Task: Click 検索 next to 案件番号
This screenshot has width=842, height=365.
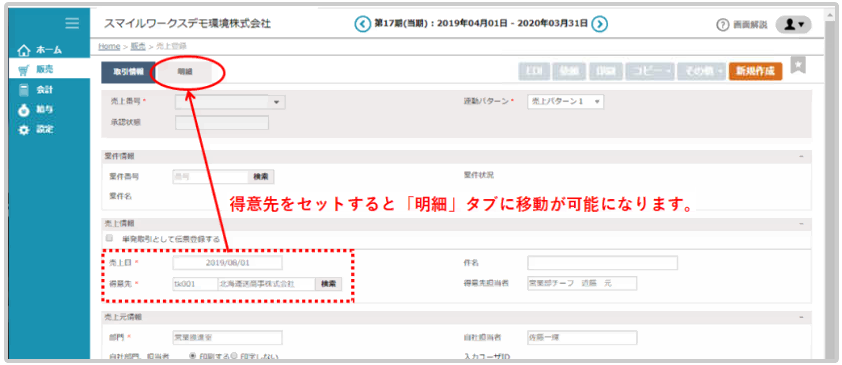Action: coord(260,176)
